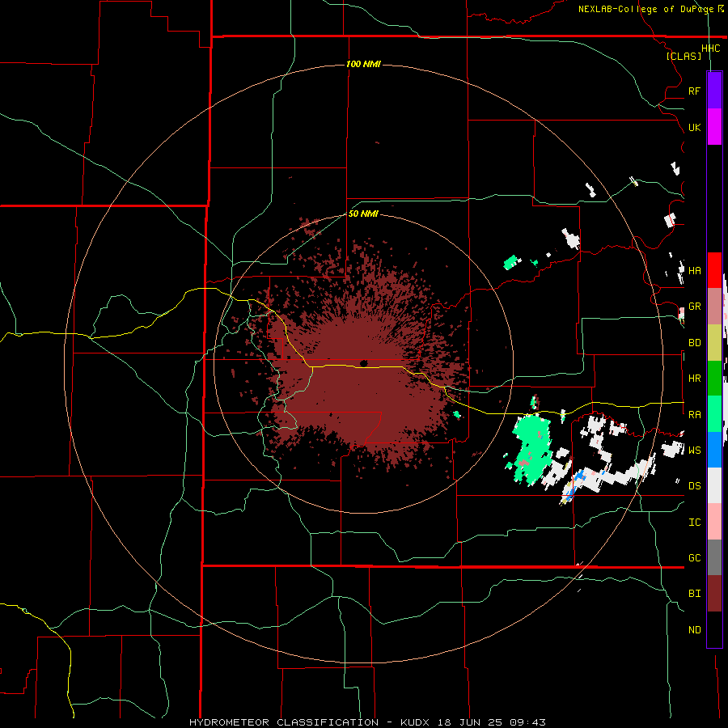Click the RF purple legend swatch
This screenshot has width=728, height=728.
click(x=714, y=91)
